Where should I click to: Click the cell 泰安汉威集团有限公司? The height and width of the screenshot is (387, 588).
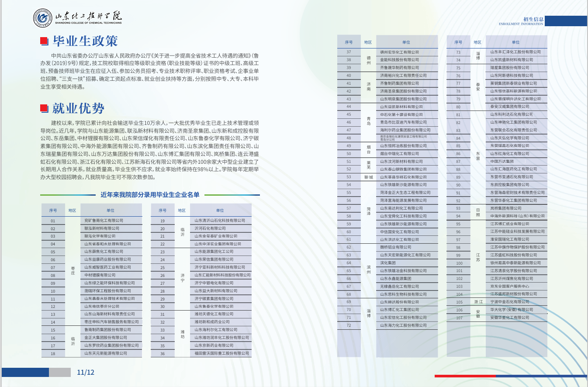tap(509, 107)
